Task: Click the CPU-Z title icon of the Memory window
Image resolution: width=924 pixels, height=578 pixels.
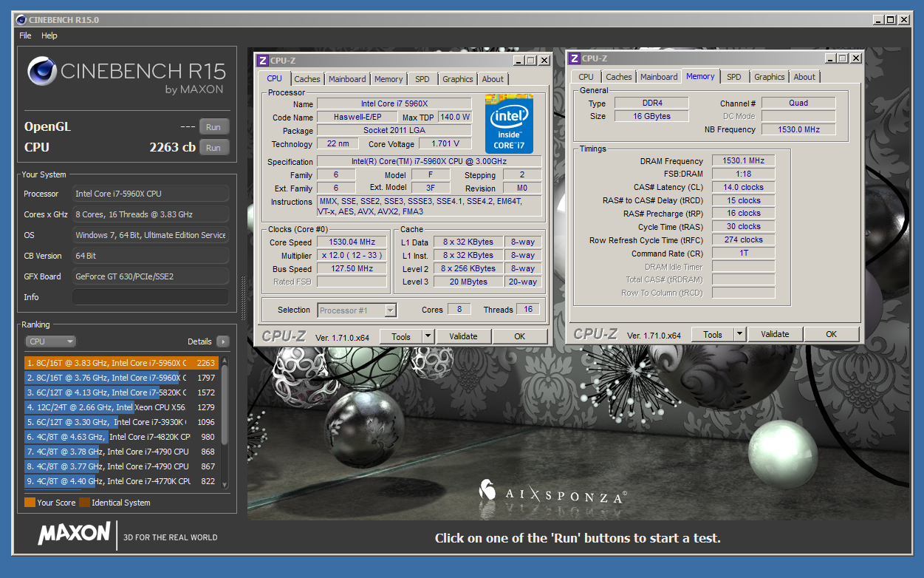Action: click(x=574, y=58)
